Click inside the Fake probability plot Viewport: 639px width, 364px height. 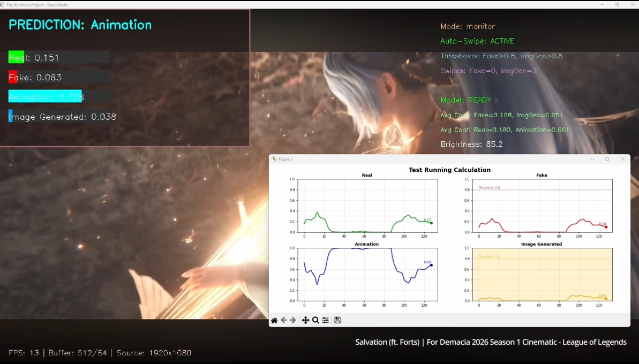coord(542,206)
